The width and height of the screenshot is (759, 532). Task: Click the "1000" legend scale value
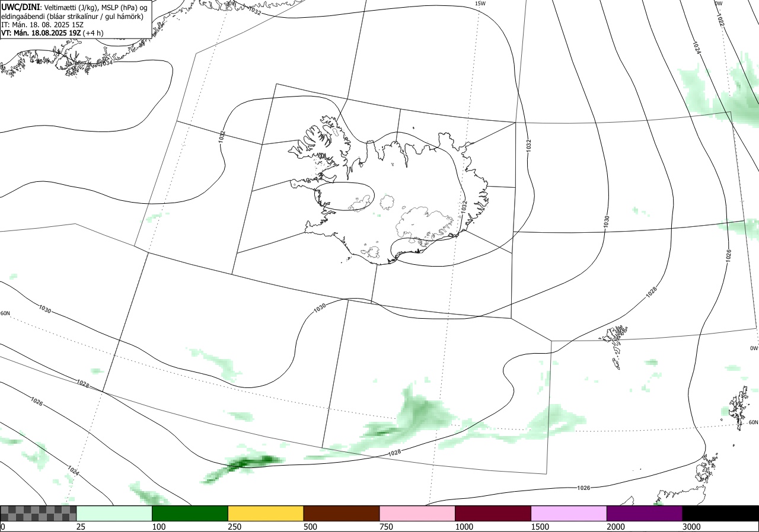[x=464, y=527]
